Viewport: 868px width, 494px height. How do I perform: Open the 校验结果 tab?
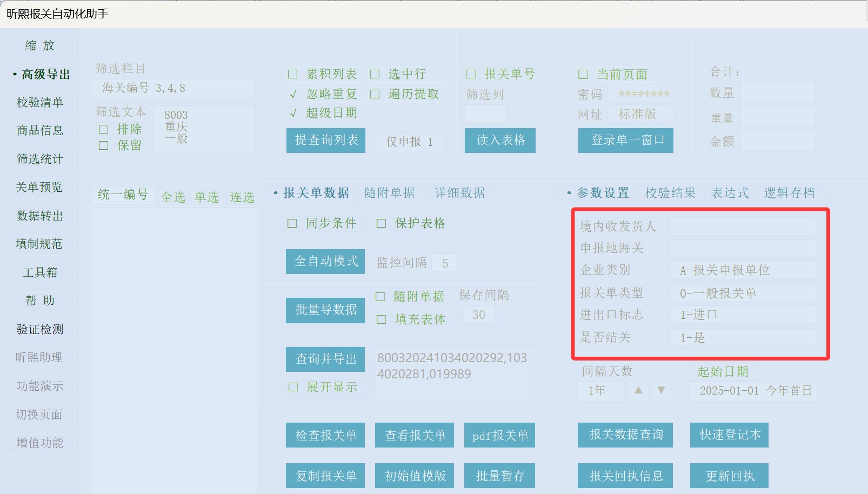pos(670,193)
